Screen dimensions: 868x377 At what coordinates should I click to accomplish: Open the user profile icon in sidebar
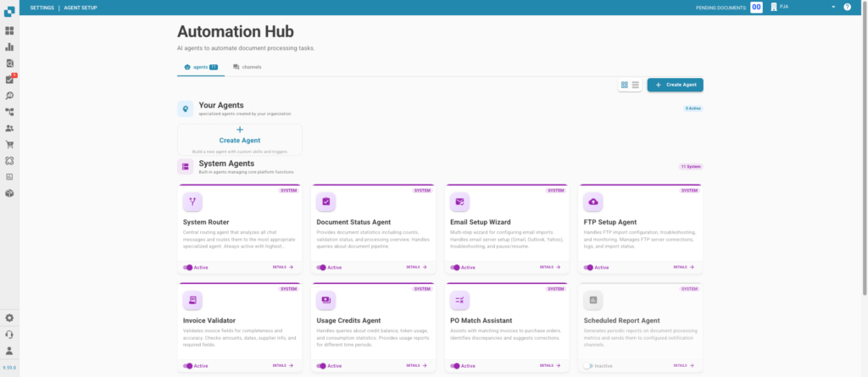point(9,350)
